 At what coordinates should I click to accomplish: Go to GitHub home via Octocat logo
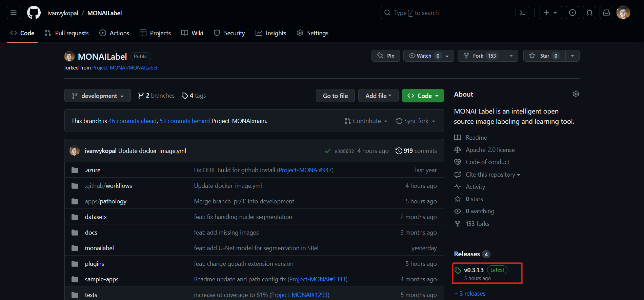[x=34, y=13]
